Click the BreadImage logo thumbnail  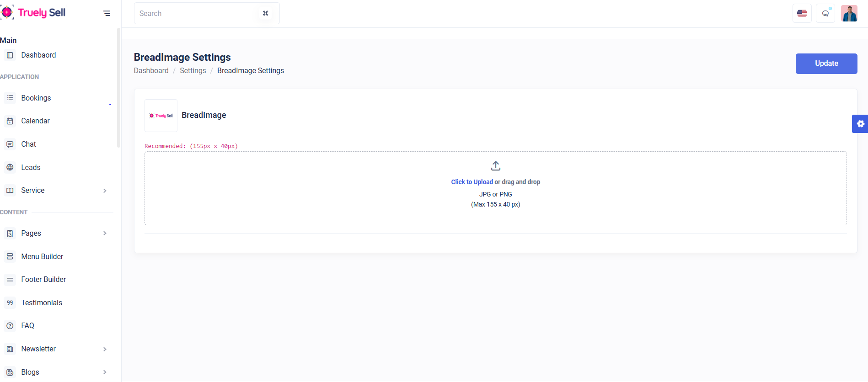(161, 116)
